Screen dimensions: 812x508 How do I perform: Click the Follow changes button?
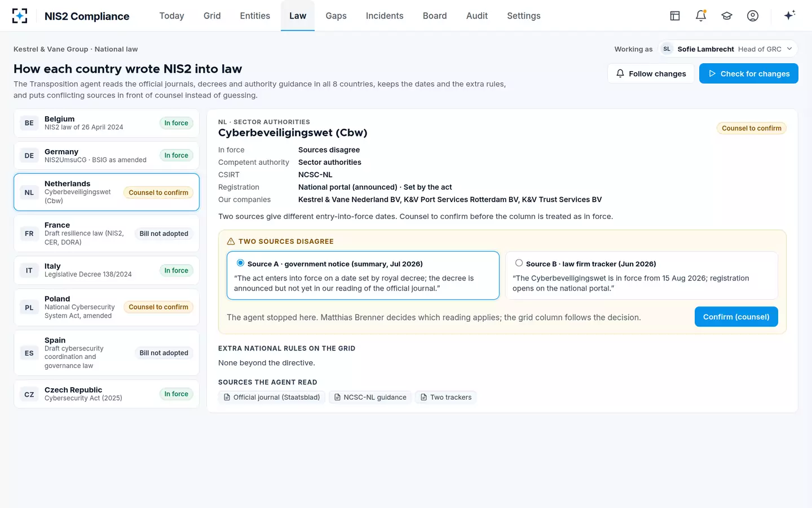(x=651, y=73)
